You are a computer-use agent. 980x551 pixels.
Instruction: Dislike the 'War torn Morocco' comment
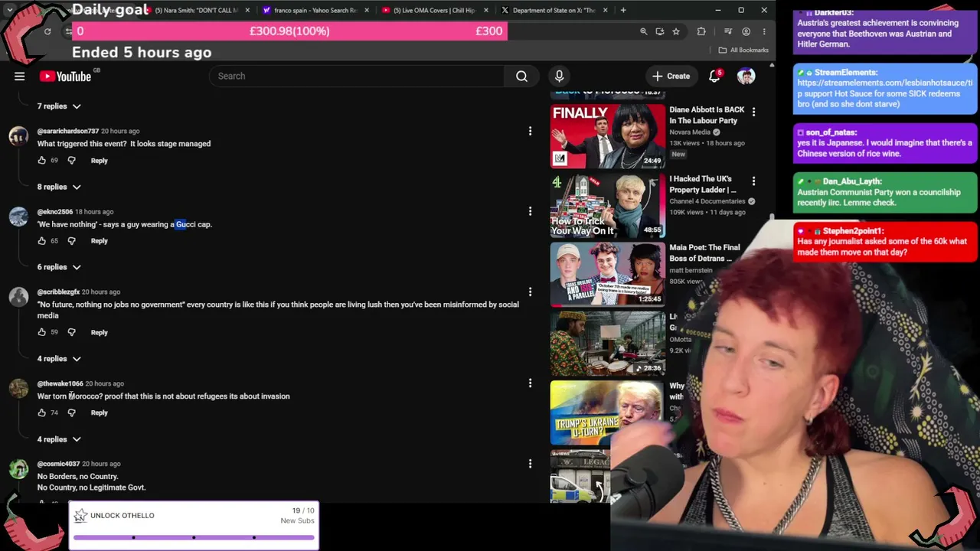point(71,412)
